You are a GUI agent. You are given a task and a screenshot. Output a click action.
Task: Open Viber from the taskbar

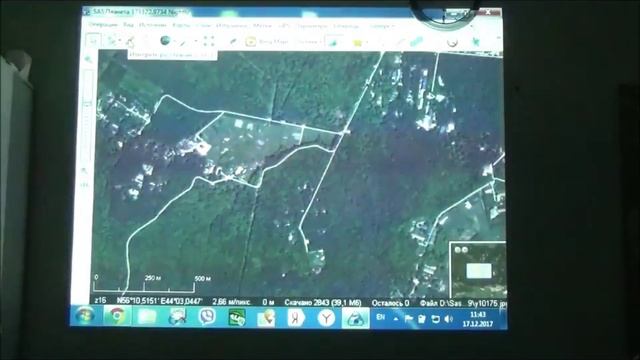(x=207, y=317)
